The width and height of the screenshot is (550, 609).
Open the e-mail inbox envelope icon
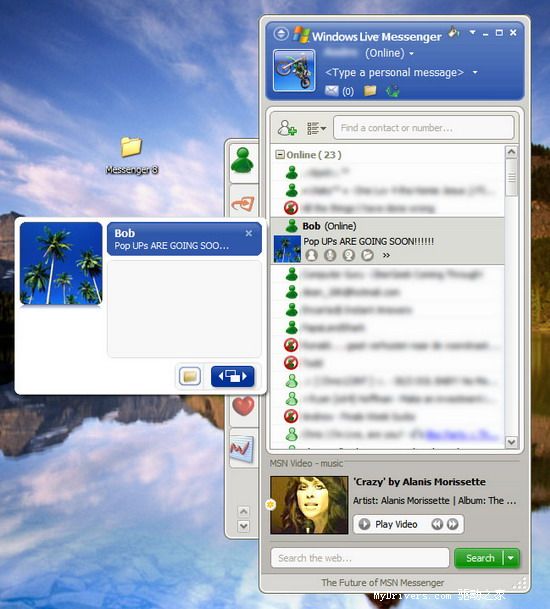click(x=331, y=90)
